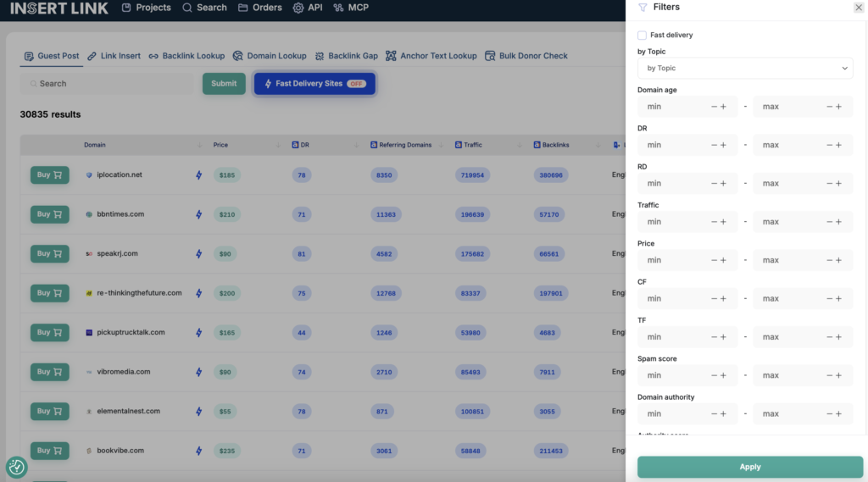The image size is (868, 482).
Task: Open the Projects menu
Action: [147, 8]
